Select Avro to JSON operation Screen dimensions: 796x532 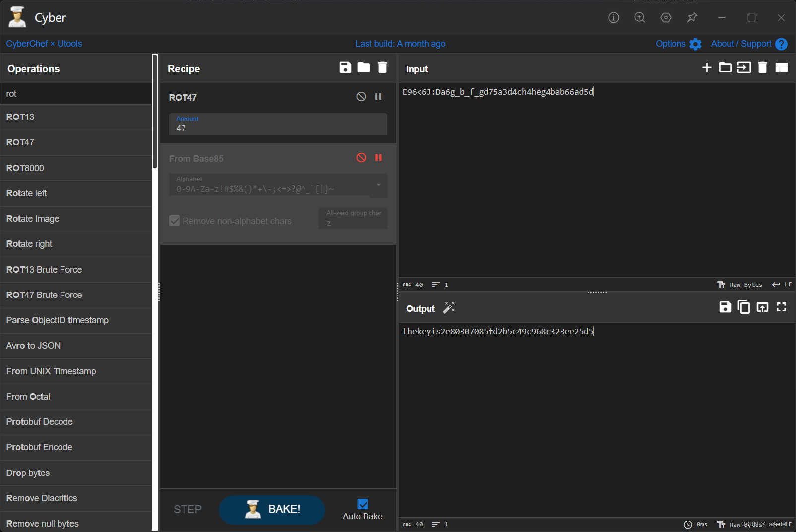(x=75, y=346)
